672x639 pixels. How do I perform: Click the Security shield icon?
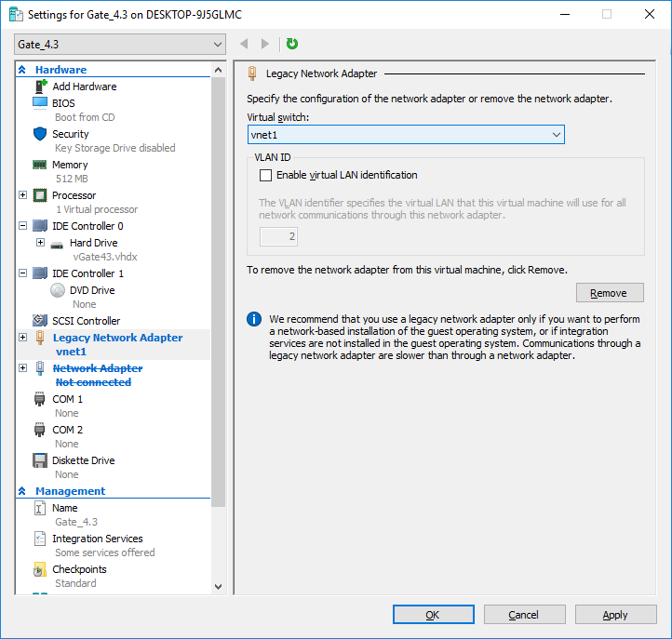[40, 134]
